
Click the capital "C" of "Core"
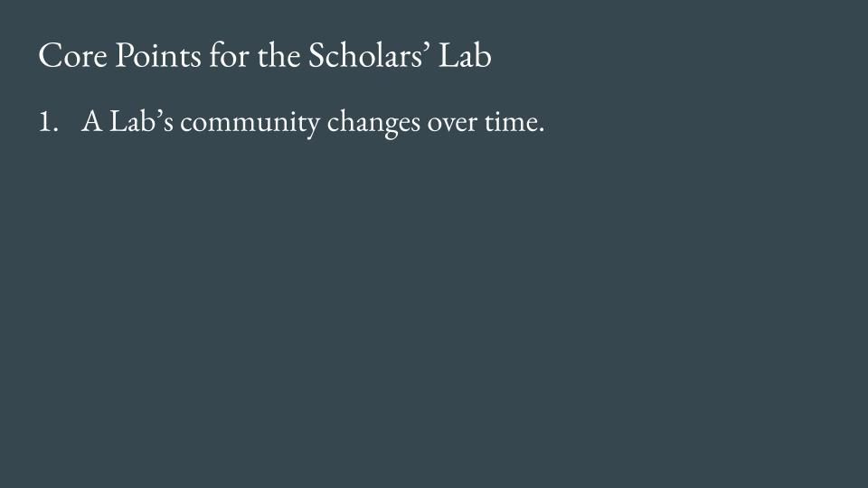coord(48,56)
